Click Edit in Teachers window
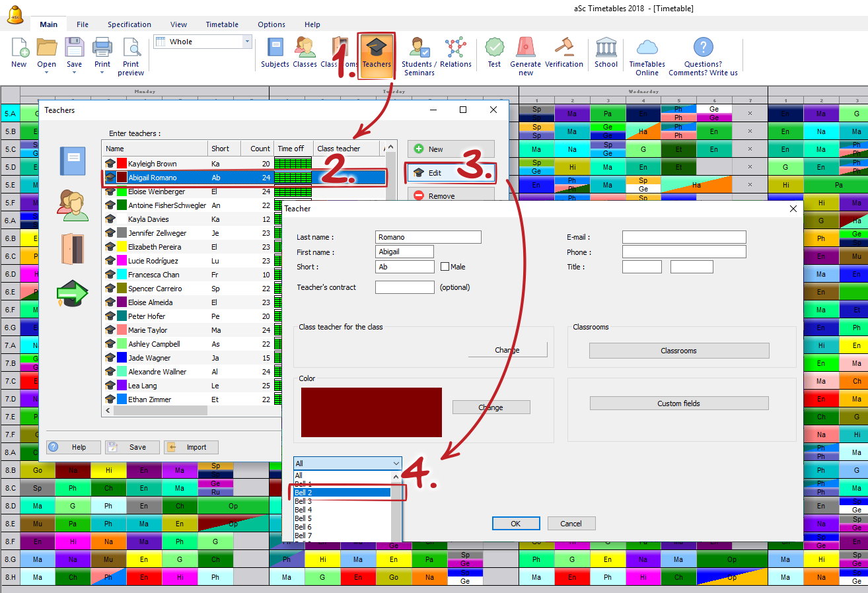868x593 pixels. [451, 173]
